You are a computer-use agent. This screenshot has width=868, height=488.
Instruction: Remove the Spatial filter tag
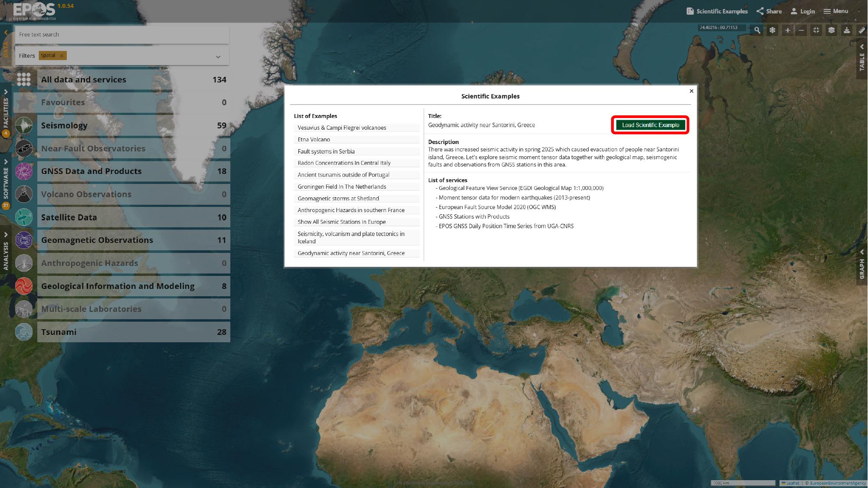click(62, 55)
